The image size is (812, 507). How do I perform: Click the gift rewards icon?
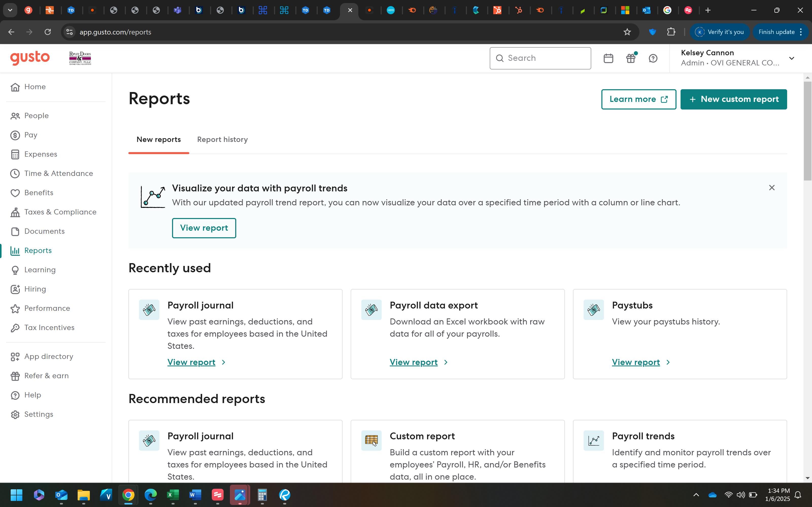(x=631, y=58)
